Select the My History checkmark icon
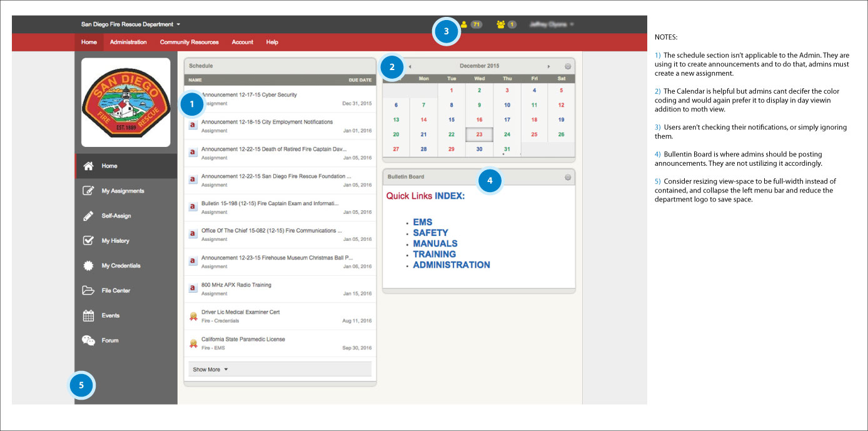This screenshot has height=431, width=868. coord(89,241)
